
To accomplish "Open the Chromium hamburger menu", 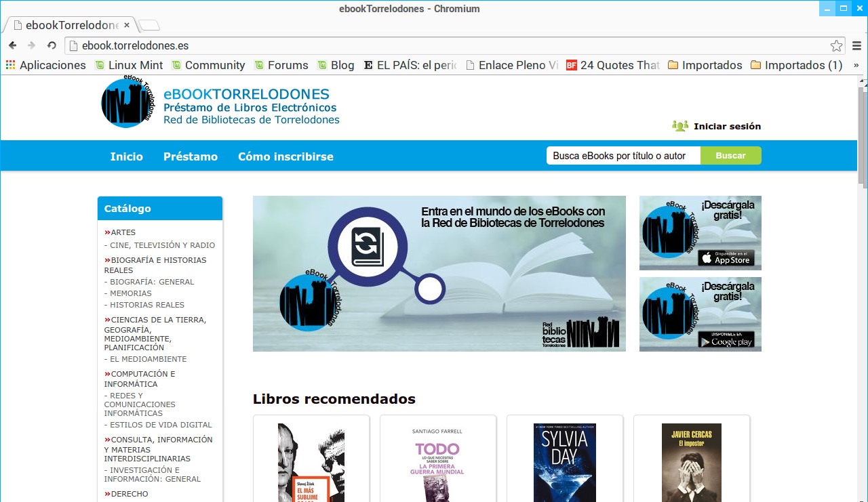I will click(x=856, y=45).
